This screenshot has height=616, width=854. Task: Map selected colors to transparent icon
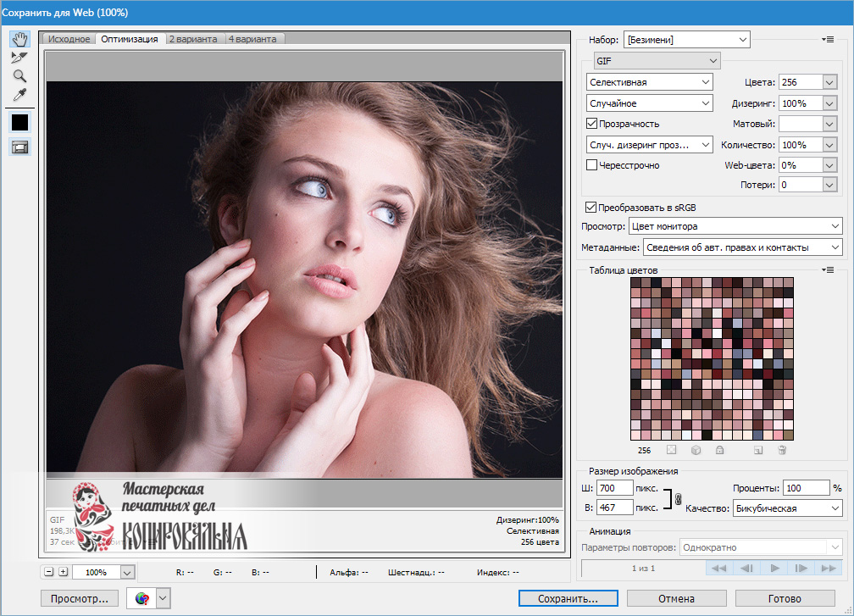(672, 450)
